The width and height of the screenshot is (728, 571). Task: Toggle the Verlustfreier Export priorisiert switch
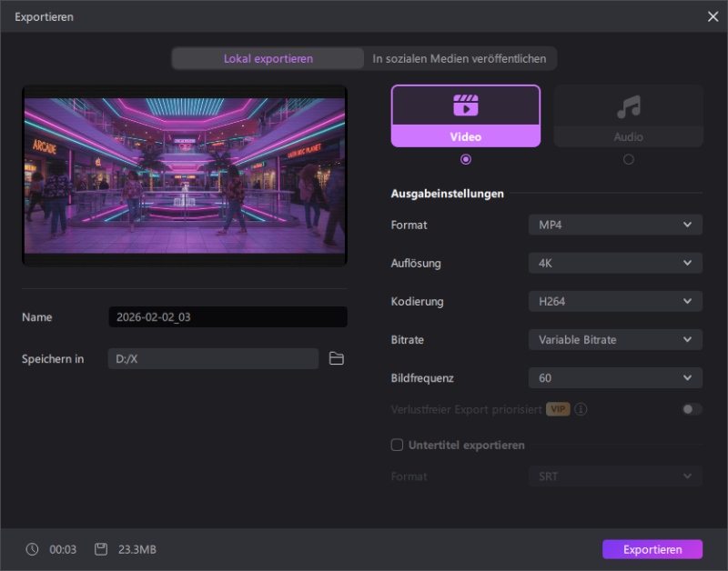coord(692,409)
